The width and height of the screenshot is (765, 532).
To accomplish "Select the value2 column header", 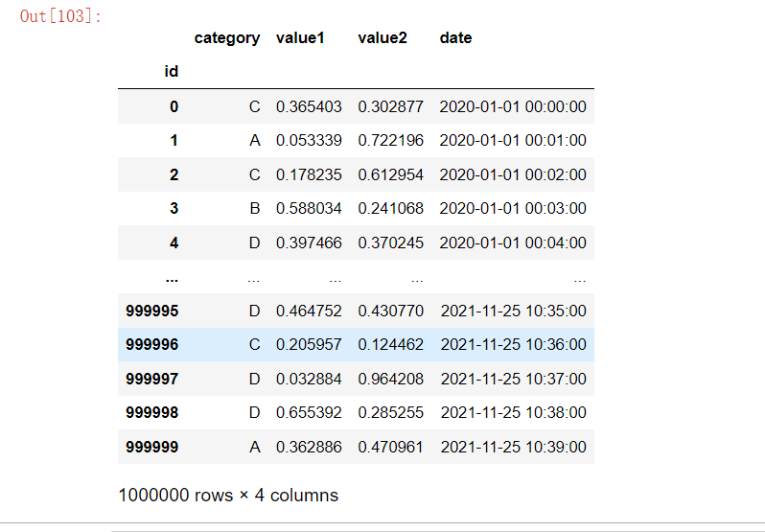I will coord(382,38).
